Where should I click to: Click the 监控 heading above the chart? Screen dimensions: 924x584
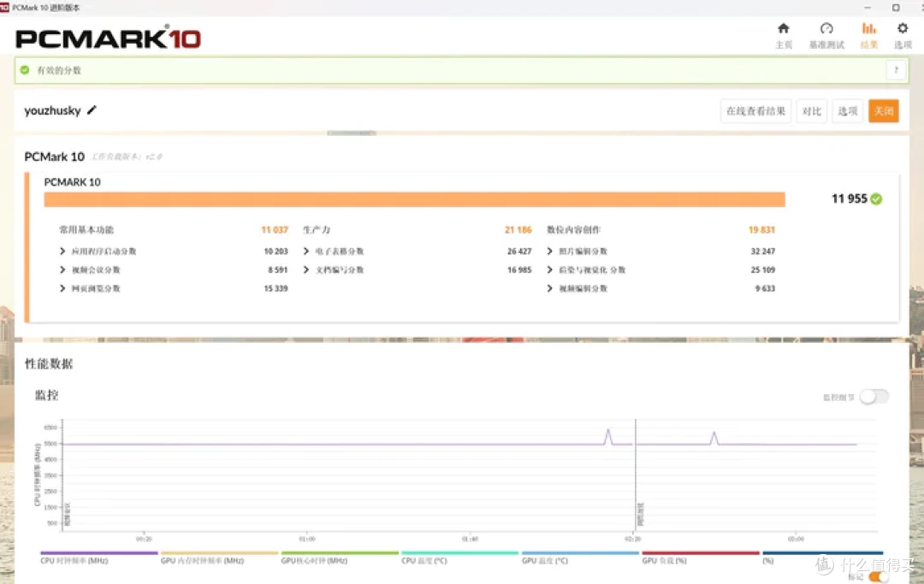46,395
